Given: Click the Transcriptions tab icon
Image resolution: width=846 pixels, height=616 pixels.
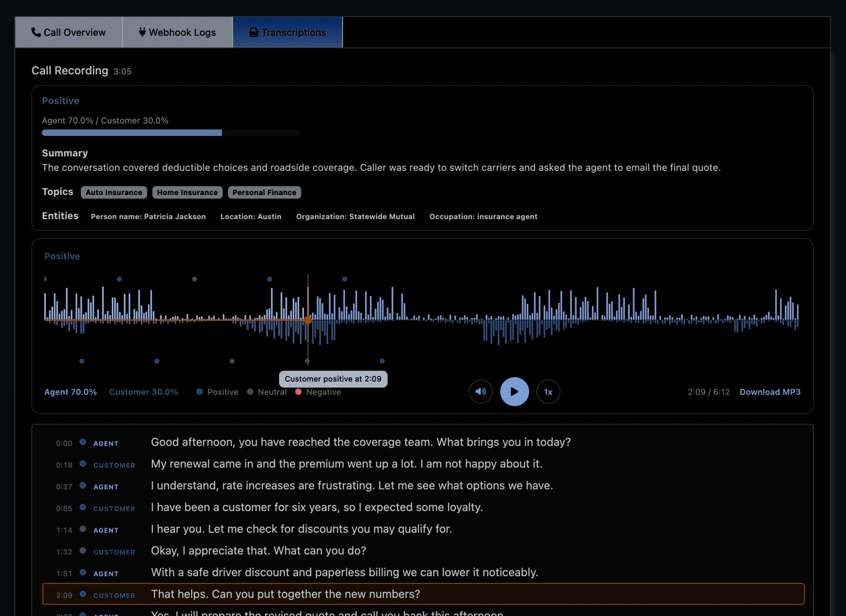Looking at the screenshot, I should [x=254, y=32].
